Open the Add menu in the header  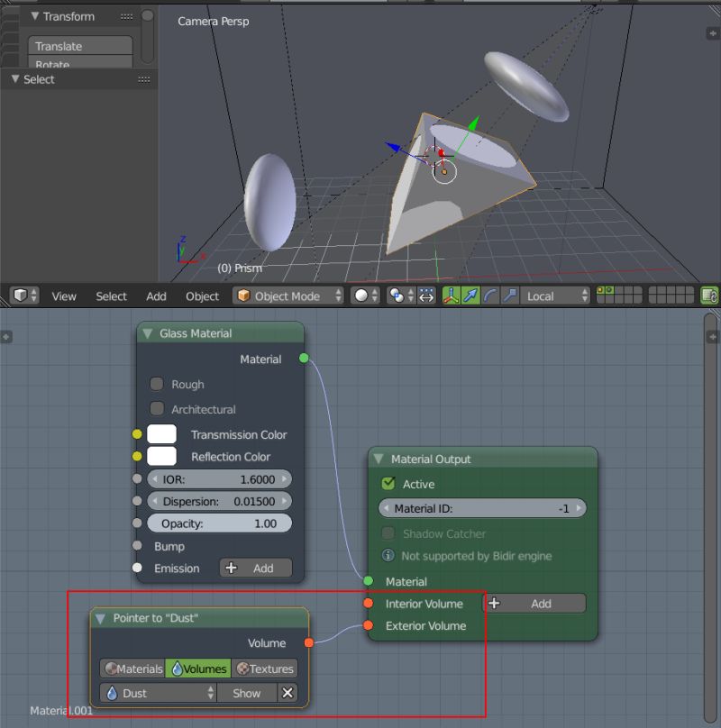[x=156, y=296]
